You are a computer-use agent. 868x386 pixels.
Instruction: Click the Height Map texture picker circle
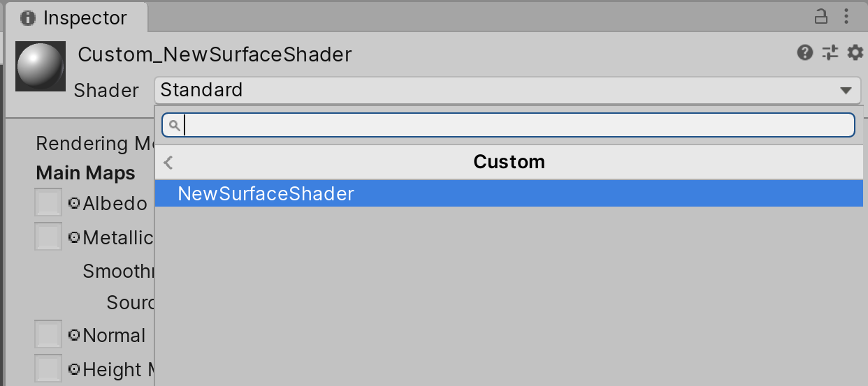(75, 369)
